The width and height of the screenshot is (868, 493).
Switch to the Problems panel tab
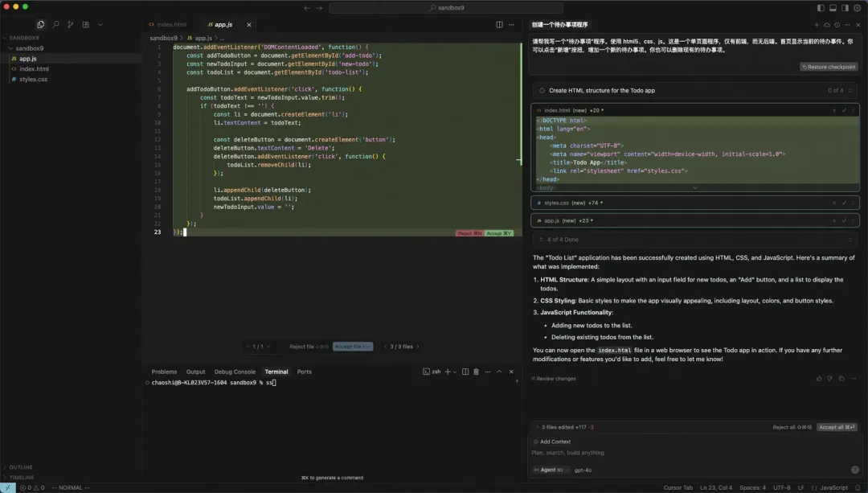(x=164, y=372)
